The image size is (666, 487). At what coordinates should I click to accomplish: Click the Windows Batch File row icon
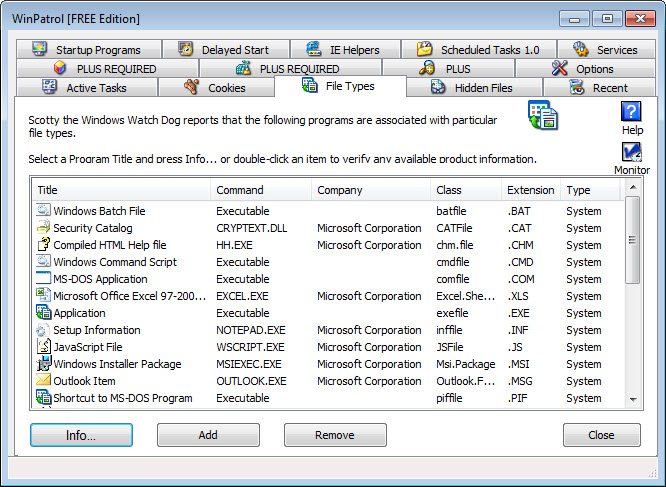[43, 210]
